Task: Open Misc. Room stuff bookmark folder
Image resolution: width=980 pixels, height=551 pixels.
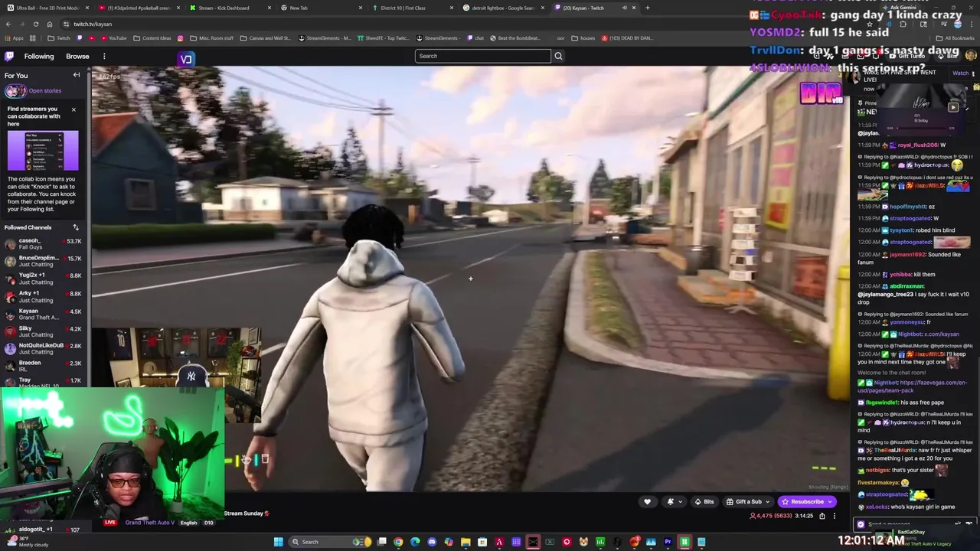Action: (x=211, y=38)
